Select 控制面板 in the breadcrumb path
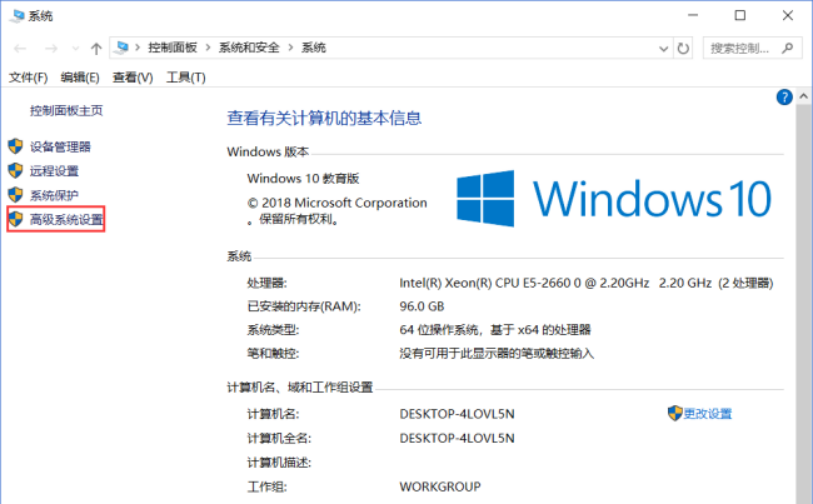The width and height of the screenshot is (813, 504). (173, 48)
